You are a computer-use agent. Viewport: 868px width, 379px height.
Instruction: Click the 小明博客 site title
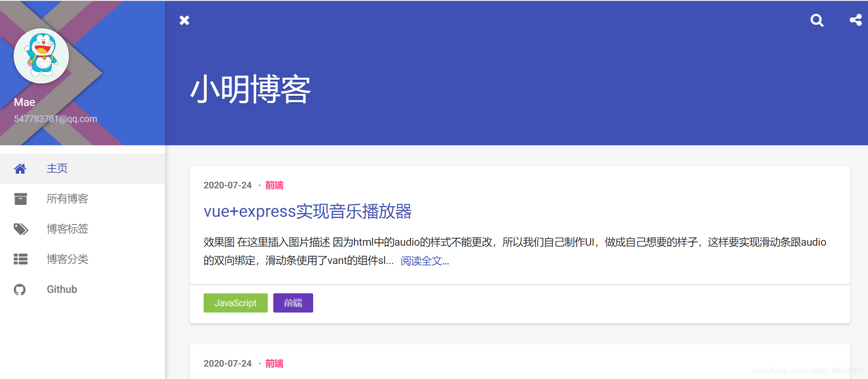(250, 89)
